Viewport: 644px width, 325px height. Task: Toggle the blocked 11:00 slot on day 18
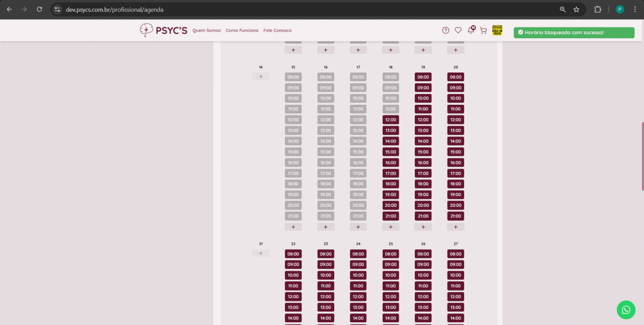point(390,109)
